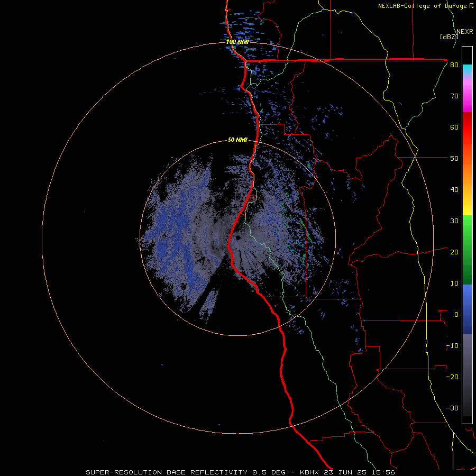The image size is (476, 476).
Task: Click the 40 value on dBZ scale
Action: 454,190
